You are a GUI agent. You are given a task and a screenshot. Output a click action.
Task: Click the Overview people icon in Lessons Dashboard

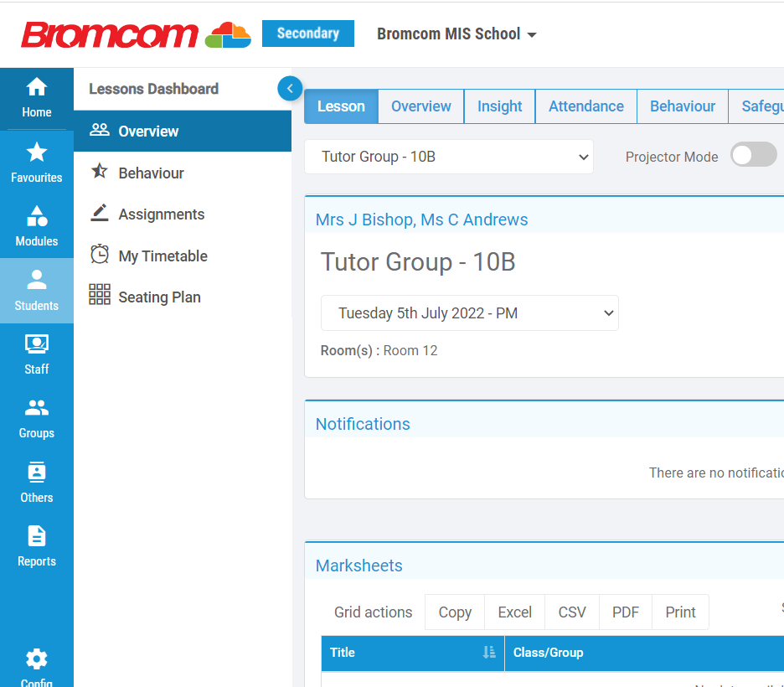pyautogui.click(x=100, y=130)
